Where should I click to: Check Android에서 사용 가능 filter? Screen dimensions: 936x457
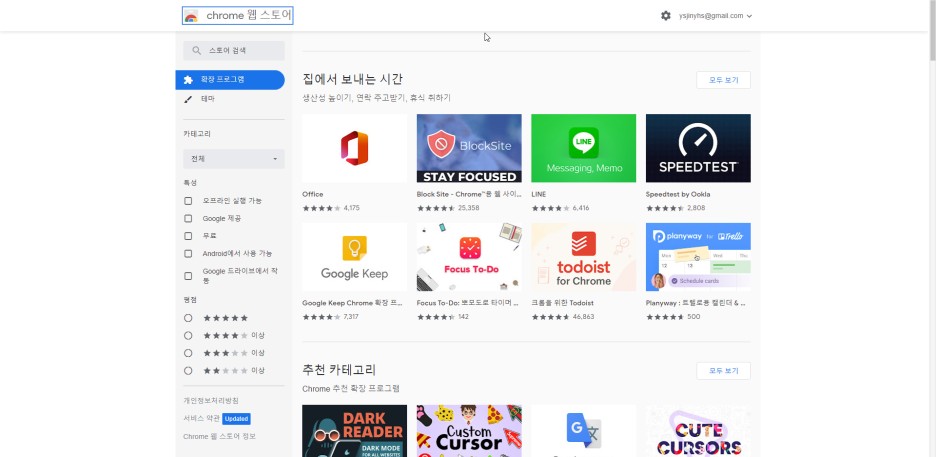pos(188,254)
